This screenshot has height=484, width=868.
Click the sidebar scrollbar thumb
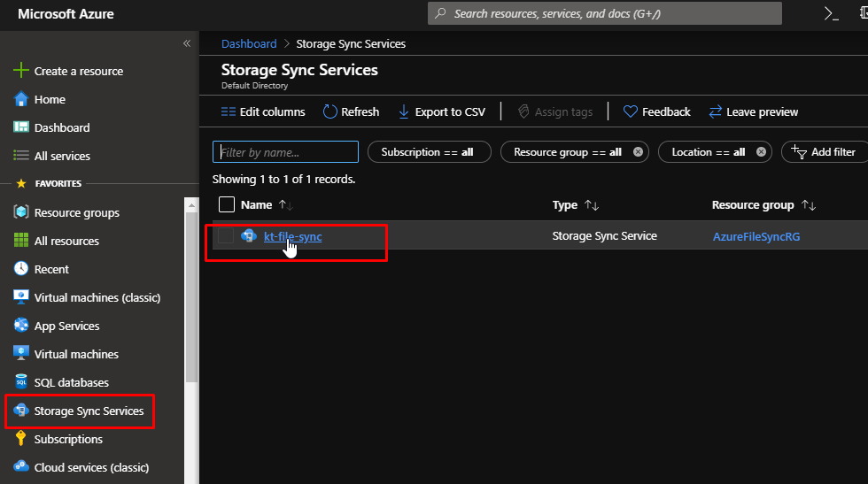(x=191, y=296)
